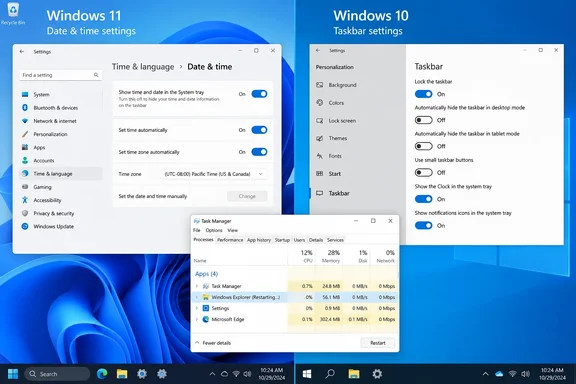Click Windows 11 Start button on taskbar
This screenshot has width=576, height=384.
(13, 374)
